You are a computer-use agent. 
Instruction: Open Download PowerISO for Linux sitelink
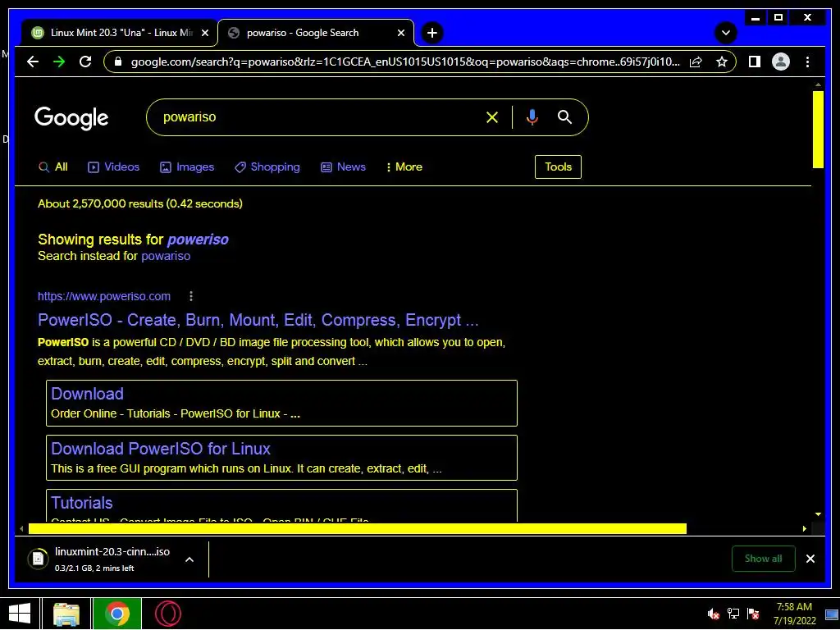(x=161, y=449)
